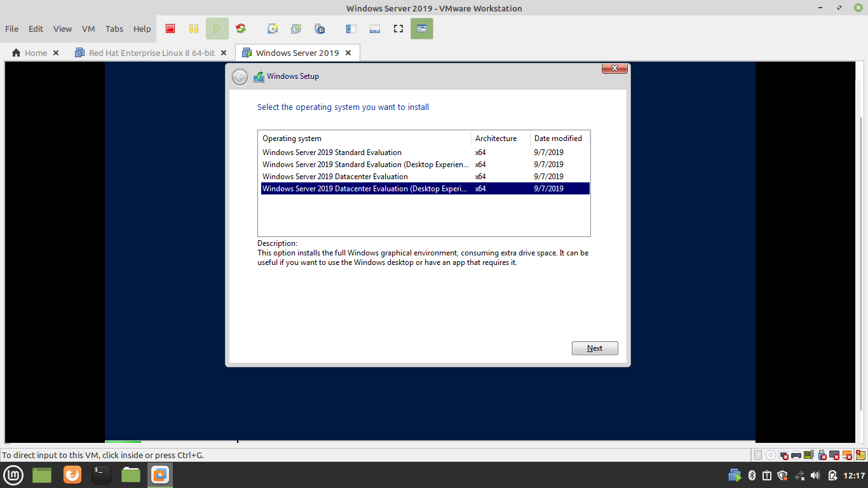The width and height of the screenshot is (868, 488).
Task: Click the volume speaker tray icon
Action: (816, 475)
